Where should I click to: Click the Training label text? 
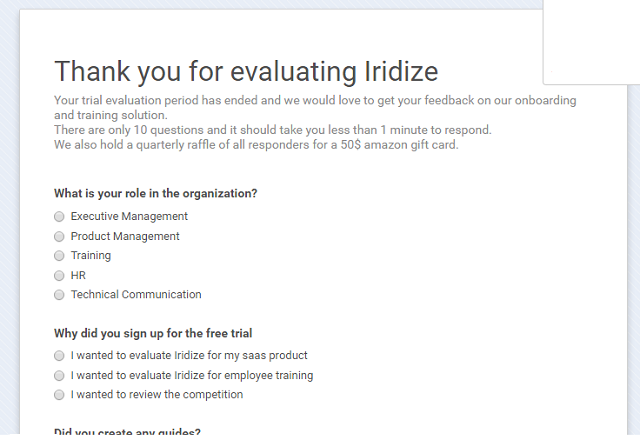click(x=91, y=256)
